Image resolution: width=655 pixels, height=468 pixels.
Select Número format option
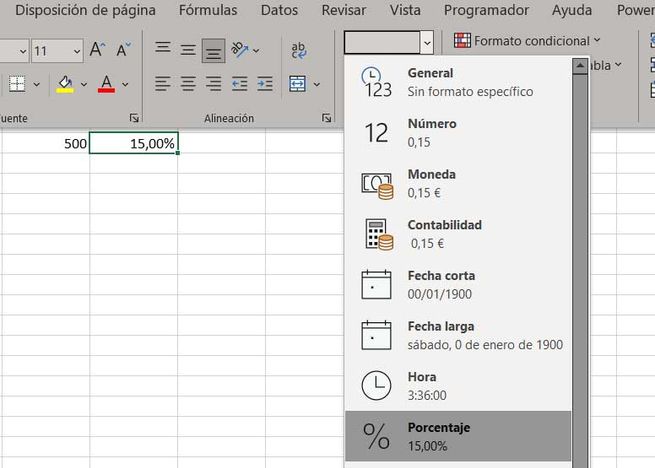[458, 133]
